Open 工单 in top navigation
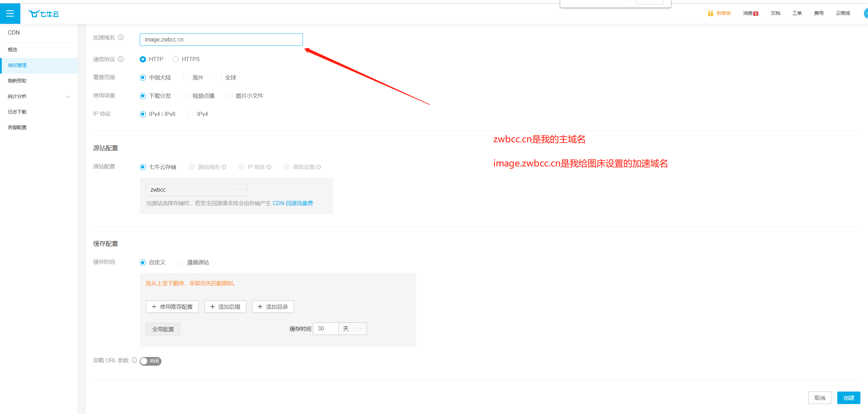Screen dimensions: 868x414 pos(797,13)
